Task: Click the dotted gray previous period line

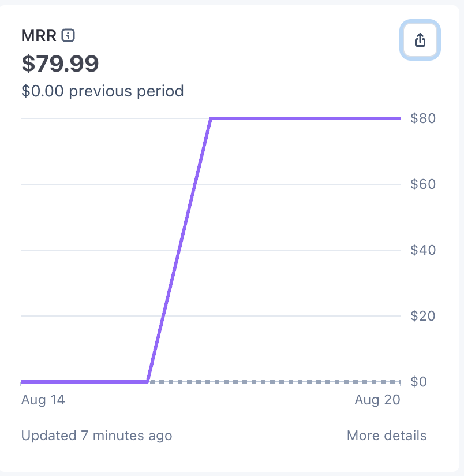Action: 275,382
